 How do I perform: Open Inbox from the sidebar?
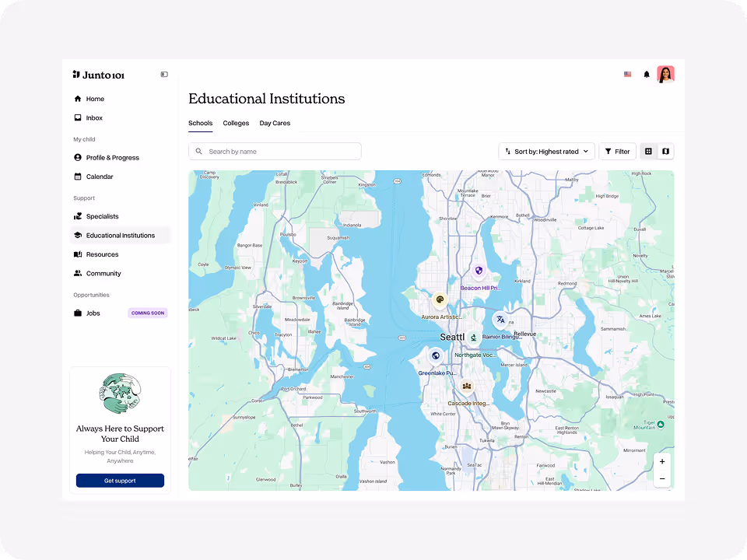coord(94,117)
